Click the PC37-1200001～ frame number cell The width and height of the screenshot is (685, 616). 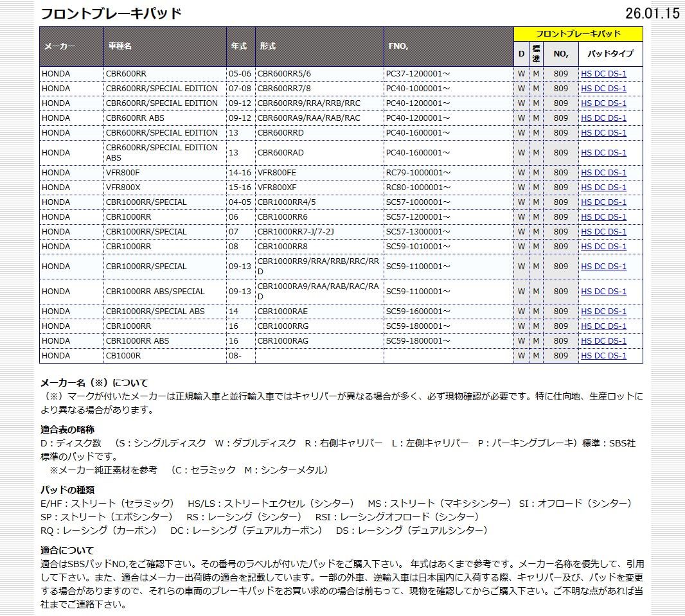[449, 74]
